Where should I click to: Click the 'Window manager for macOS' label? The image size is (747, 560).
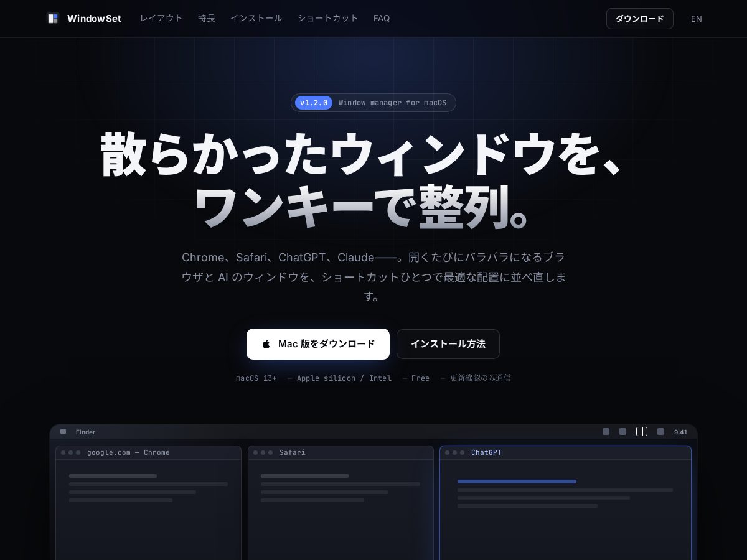(x=392, y=103)
